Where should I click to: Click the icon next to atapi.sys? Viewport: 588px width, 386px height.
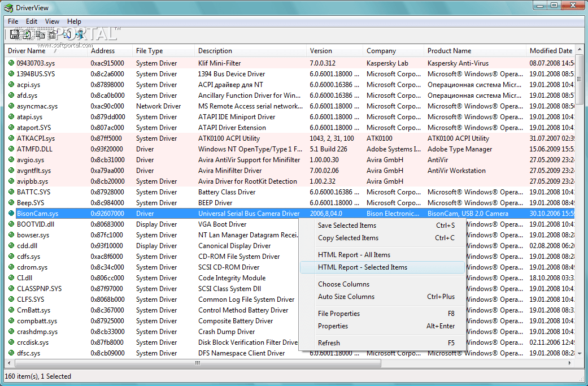click(11, 116)
